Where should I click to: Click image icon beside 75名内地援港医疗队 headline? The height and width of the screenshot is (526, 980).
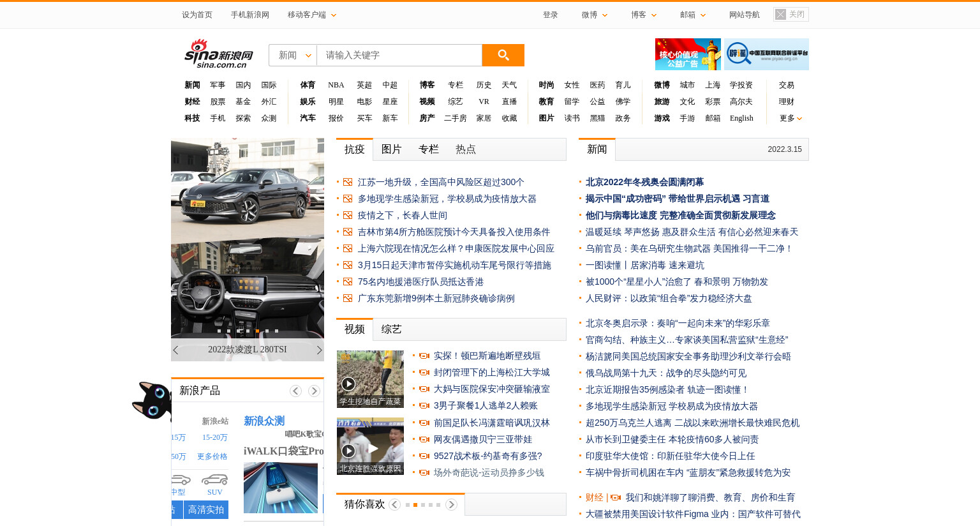click(x=348, y=282)
